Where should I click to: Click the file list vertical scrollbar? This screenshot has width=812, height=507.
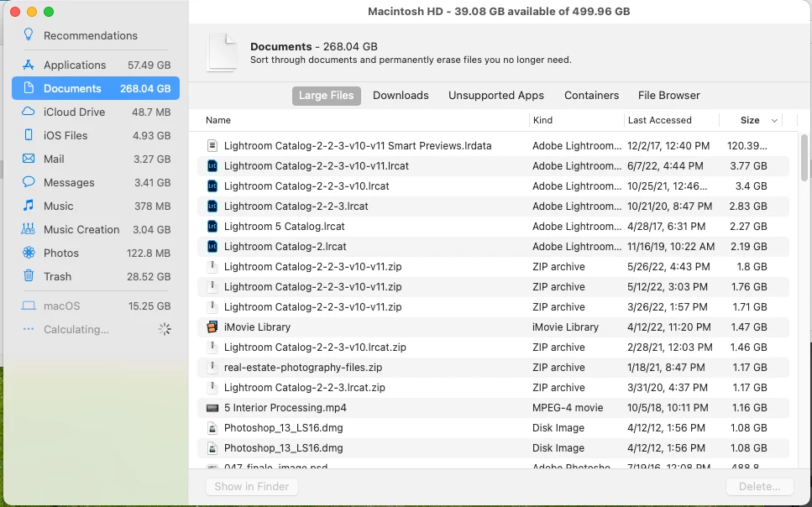pyautogui.click(x=804, y=158)
